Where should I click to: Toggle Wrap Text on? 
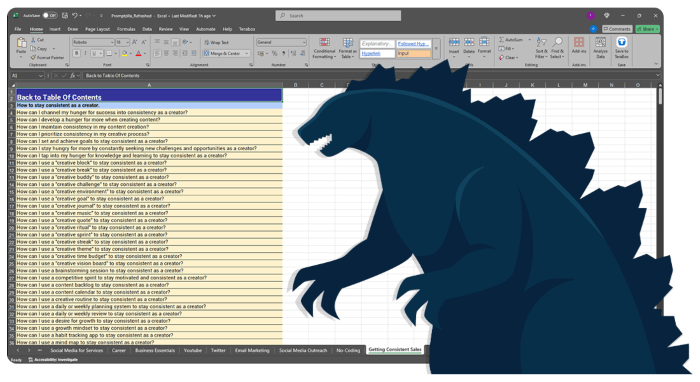tap(207, 42)
